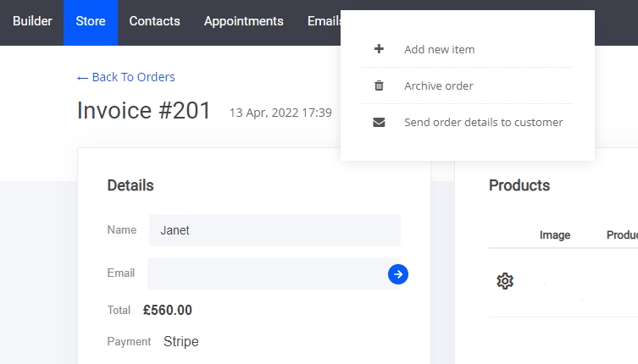Focus the empty Email input field

coord(266,273)
